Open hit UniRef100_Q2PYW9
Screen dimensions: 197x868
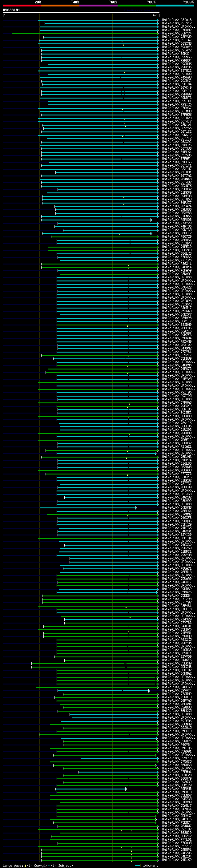177,37
